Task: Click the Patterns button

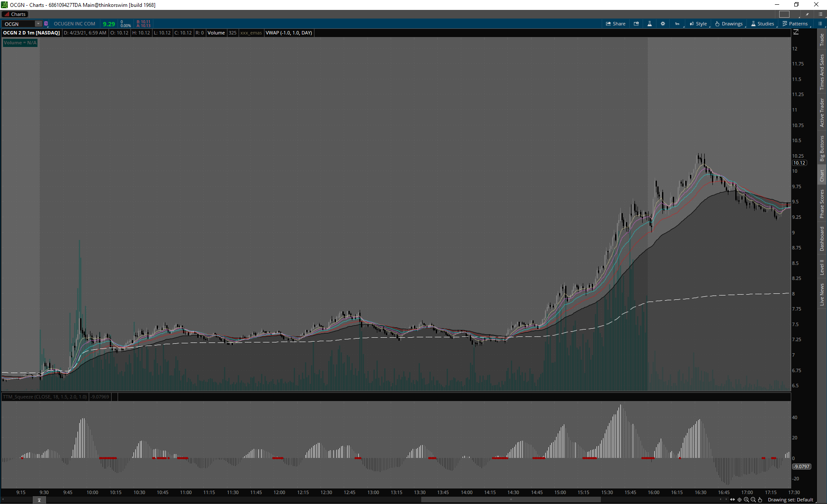Action: point(795,24)
